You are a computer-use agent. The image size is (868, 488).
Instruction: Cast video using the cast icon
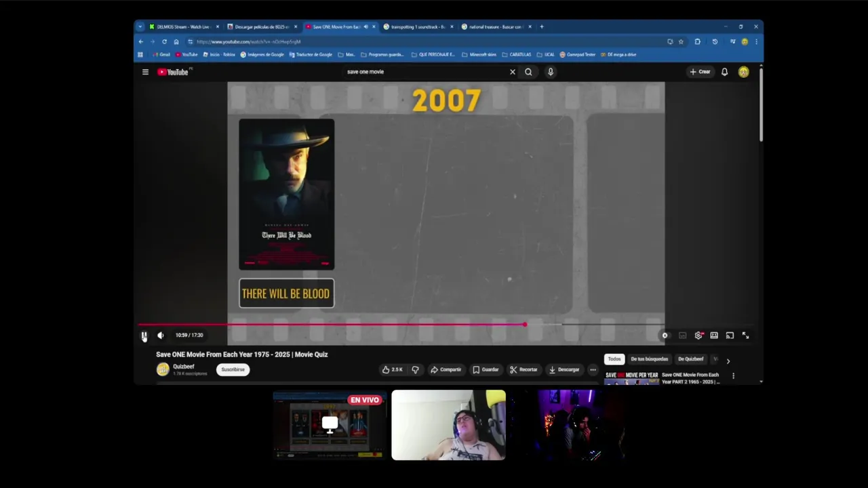(730, 335)
